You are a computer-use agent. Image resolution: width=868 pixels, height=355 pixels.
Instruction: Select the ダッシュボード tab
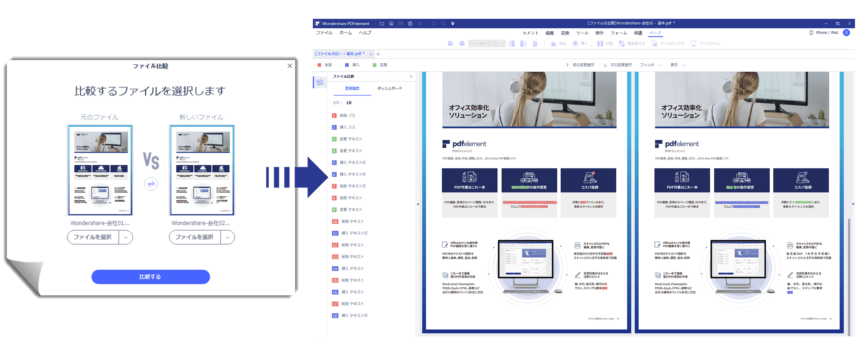(390, 88)
